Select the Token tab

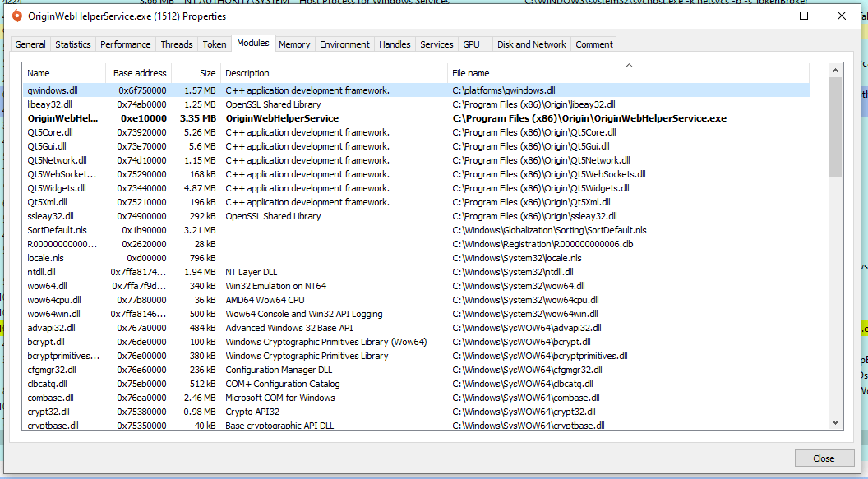tap(215, 44)
